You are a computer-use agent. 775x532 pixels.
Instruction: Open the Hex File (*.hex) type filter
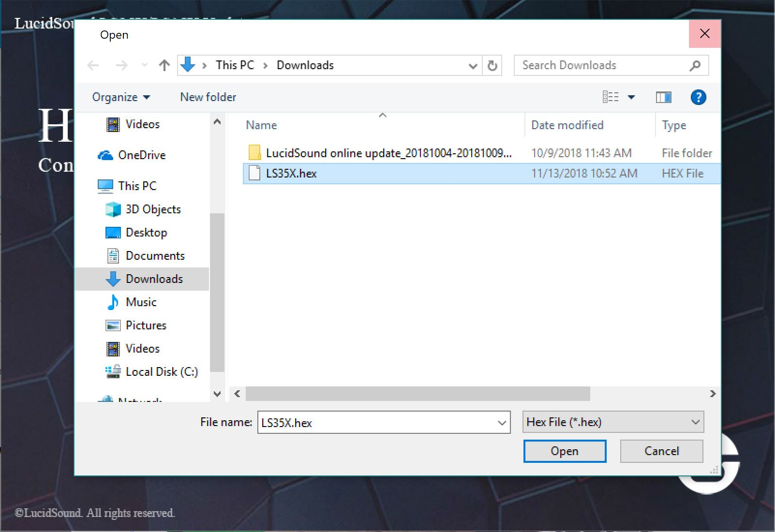[613, 422]
